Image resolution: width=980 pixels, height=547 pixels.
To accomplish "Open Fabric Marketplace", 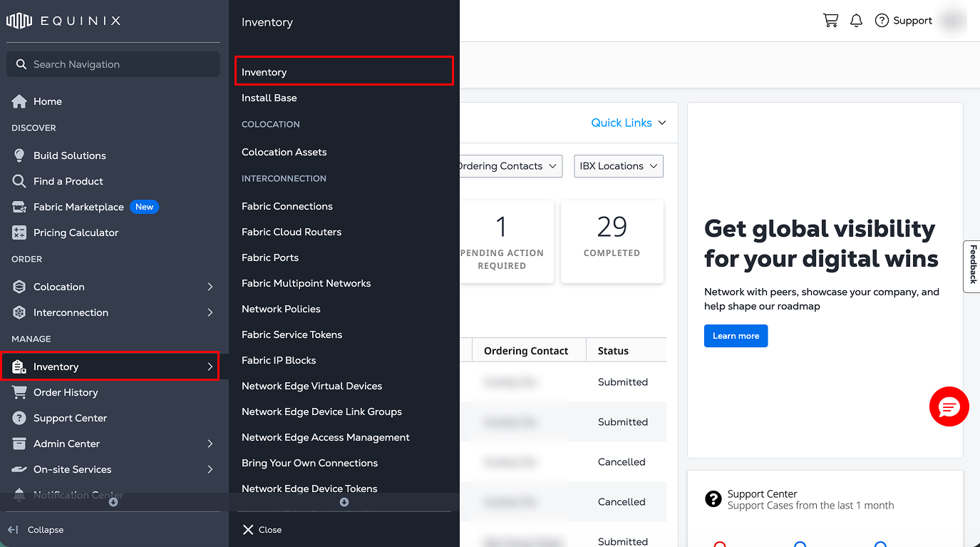I will point(78,207).
